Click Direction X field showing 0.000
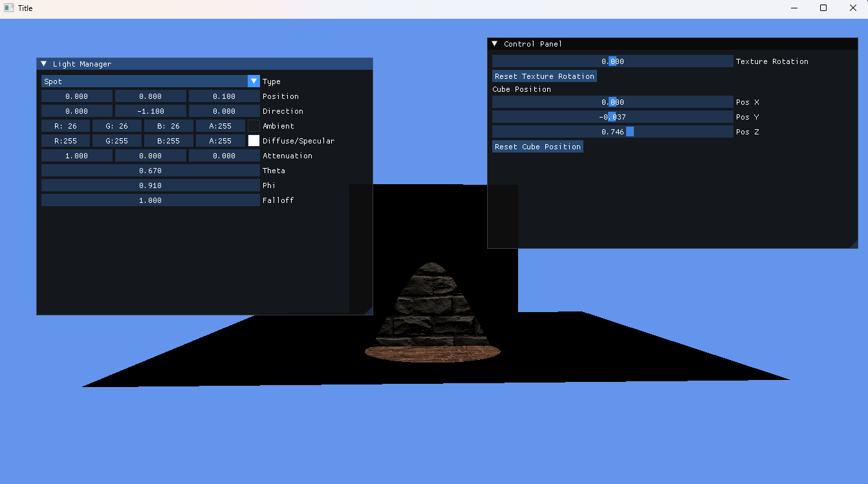Image resolution: width=868 pixels, height=484 pixels. pos(77,111)
